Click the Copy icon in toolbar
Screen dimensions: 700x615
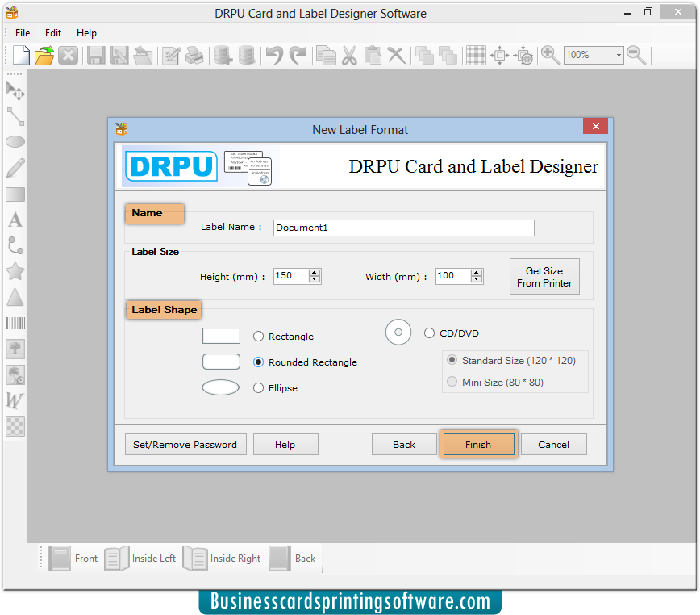click(x=326, y=56)
